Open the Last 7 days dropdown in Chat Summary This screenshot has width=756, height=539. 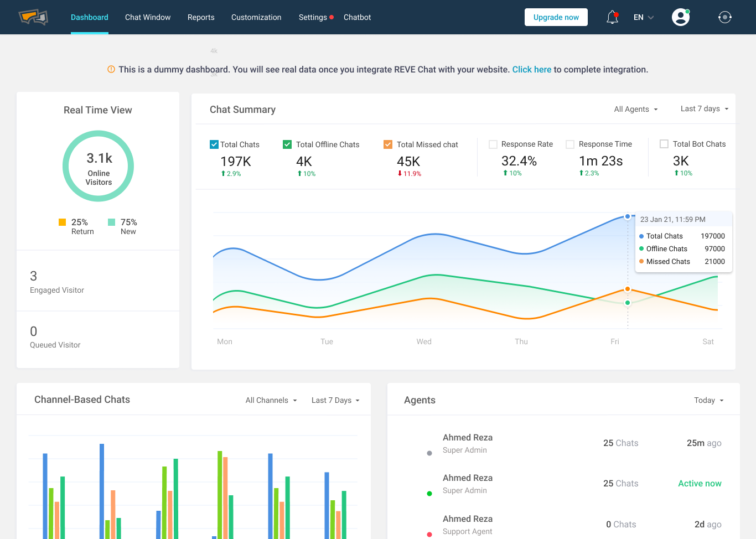[704, 108]
